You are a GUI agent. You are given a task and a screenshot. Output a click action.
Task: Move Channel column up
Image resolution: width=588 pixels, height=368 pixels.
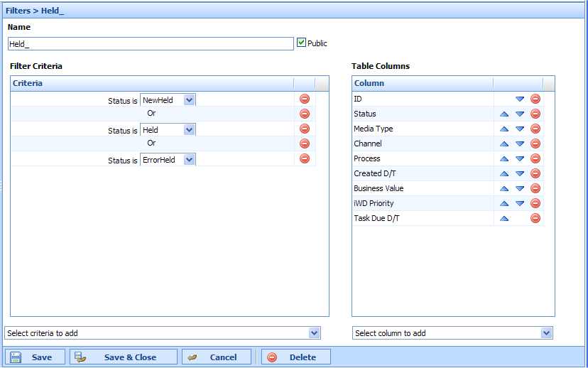[x=504, y=144]
